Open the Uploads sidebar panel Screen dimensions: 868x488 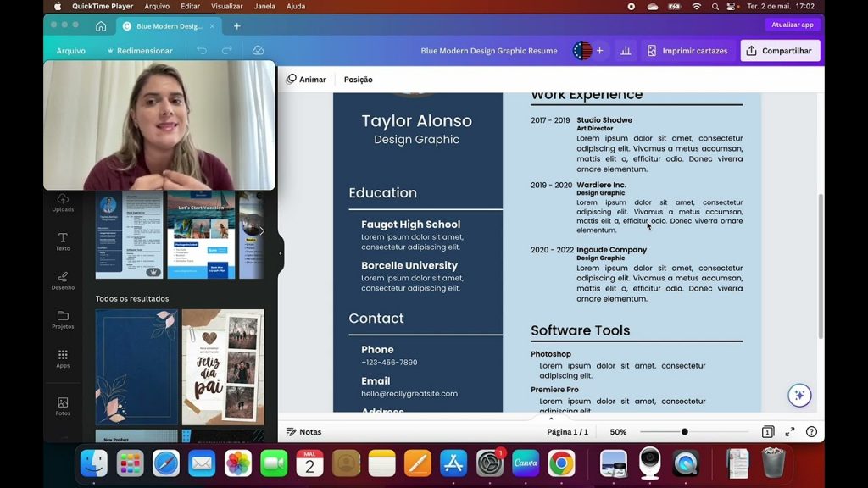click(x=63, y=202)
